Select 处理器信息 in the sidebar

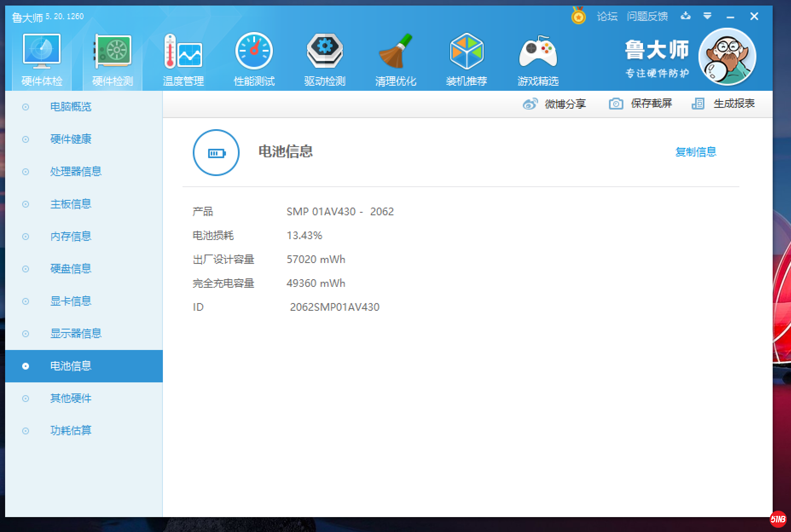[x=75, y=171]
